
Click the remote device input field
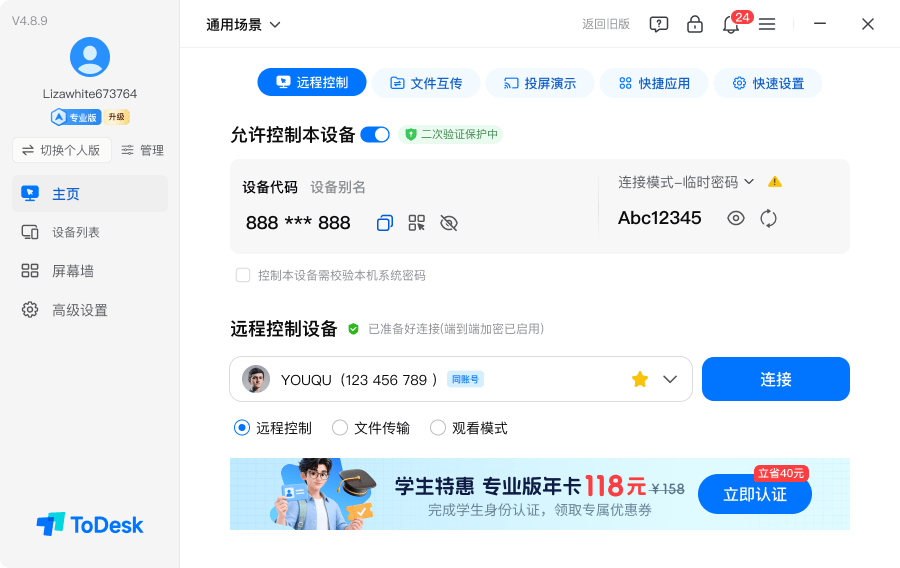tap(461, 379)
